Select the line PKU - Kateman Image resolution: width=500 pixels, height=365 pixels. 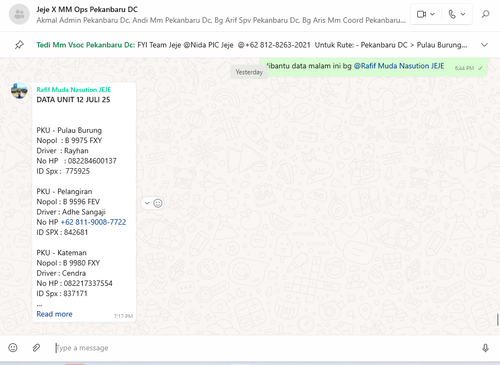coord(61,253)
